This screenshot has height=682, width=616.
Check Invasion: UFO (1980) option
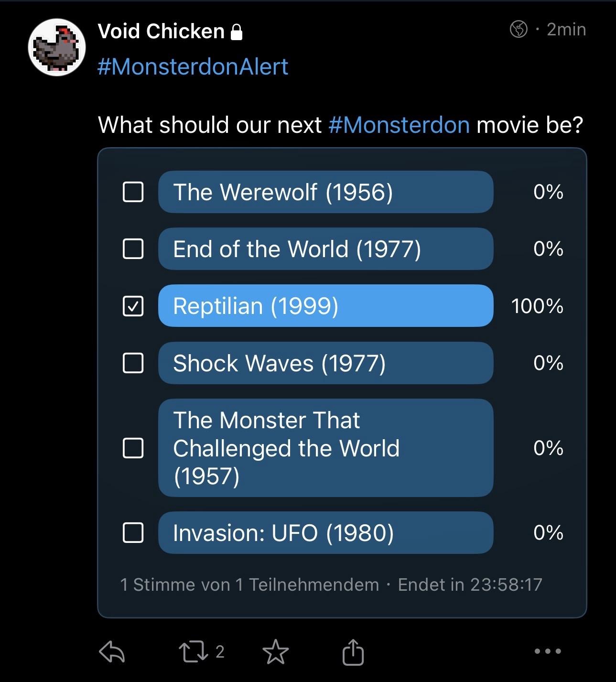tap(133, 533)
